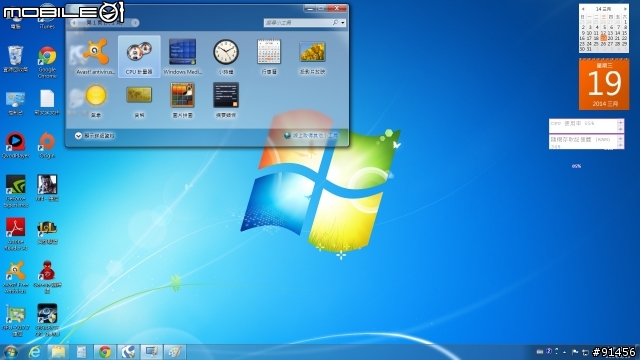This screenshot has height=360, width=640.
Task: Go to next gadget gallery page
Action: 135,23
